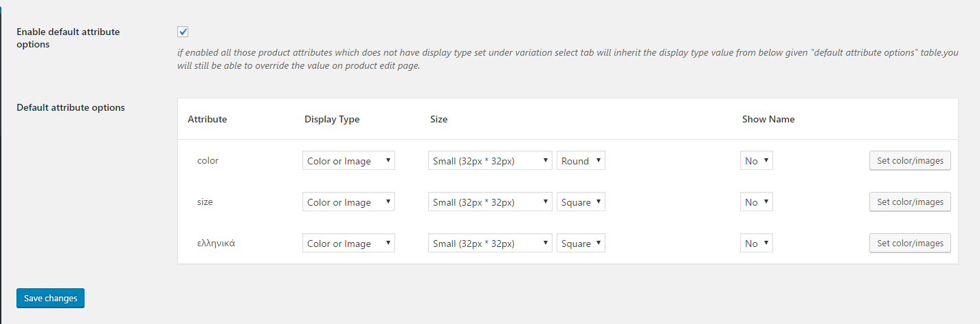Open Display Type dropdown for color attribute

pos(348,161)
